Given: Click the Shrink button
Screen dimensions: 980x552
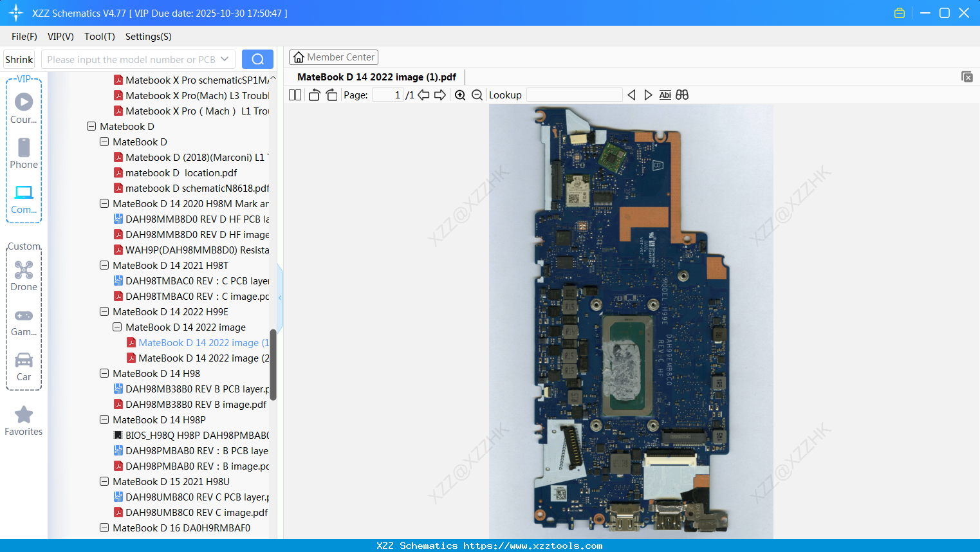Looking at the screenshot, I should coord(19,59).
